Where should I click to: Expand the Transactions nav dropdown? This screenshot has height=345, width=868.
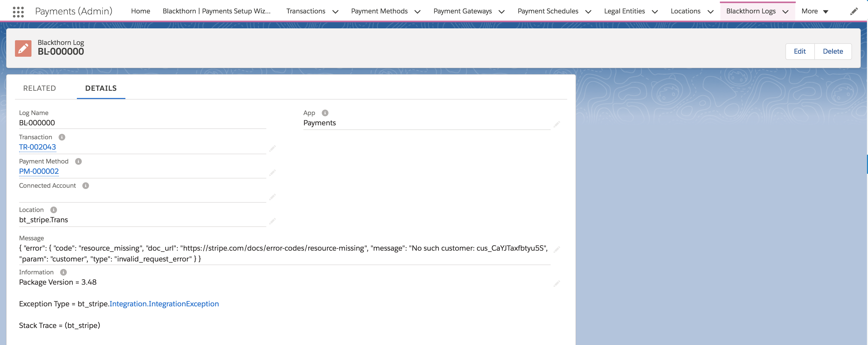coord(335,11)
